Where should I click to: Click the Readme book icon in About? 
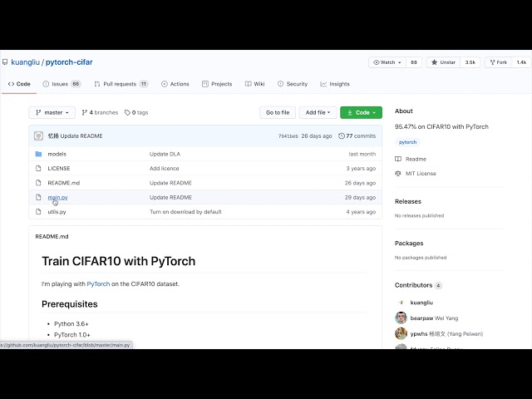(398, 159)
